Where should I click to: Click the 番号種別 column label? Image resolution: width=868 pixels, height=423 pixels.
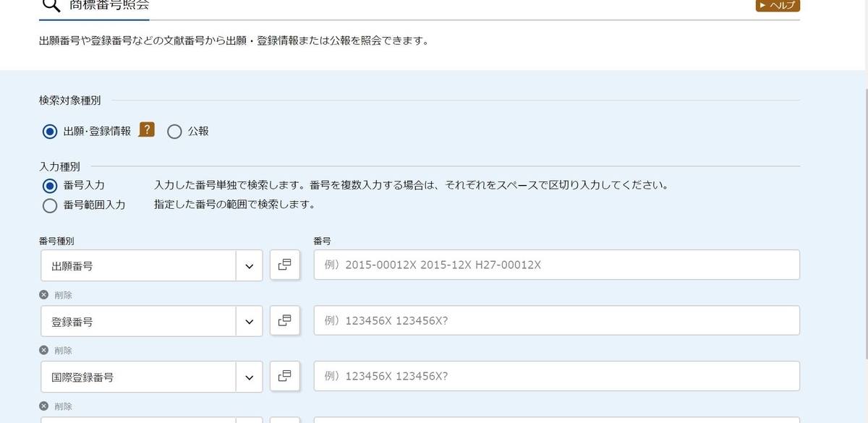pyautogui.click(x=56, y=241)
